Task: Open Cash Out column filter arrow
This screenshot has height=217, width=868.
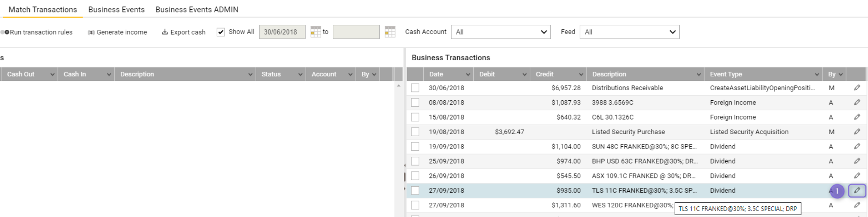Action: (52, 74)
